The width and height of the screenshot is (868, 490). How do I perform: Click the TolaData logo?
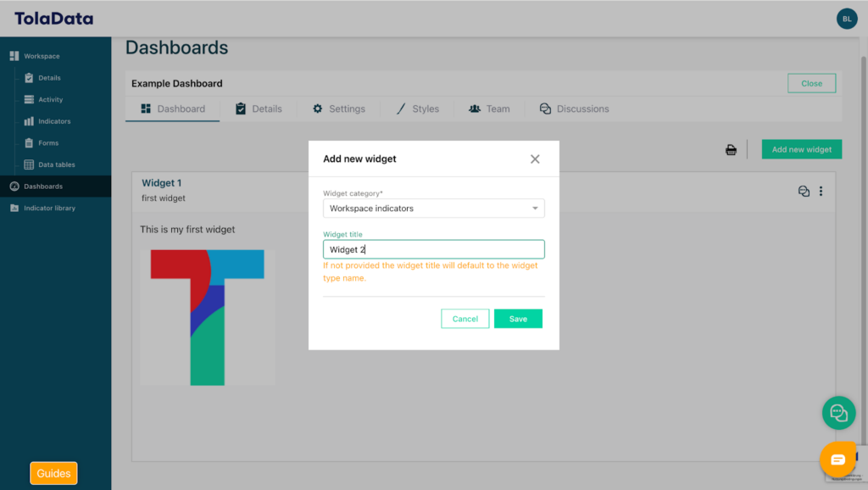pyautogui.click(x=54, y=19)
